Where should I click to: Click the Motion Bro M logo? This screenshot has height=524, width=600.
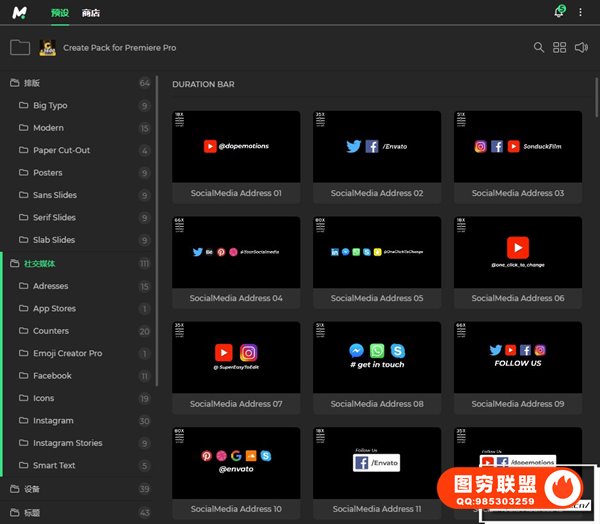(19, 12)
